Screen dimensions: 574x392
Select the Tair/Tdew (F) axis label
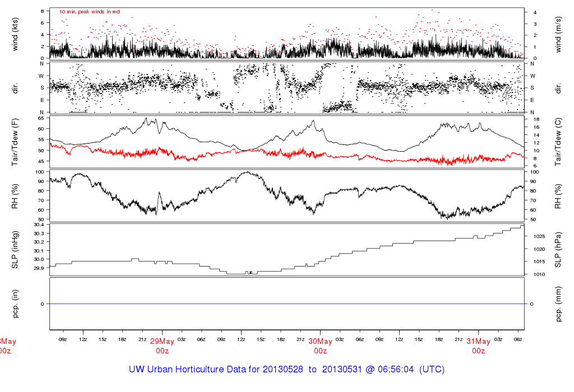point(15,142)
